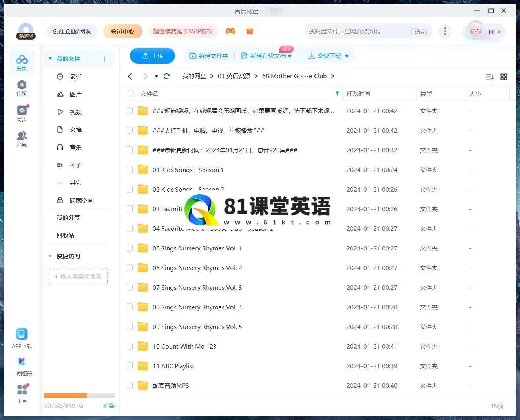520x420 pixels.
Task: Click 创建企业/团队 button
Action: 72,31
